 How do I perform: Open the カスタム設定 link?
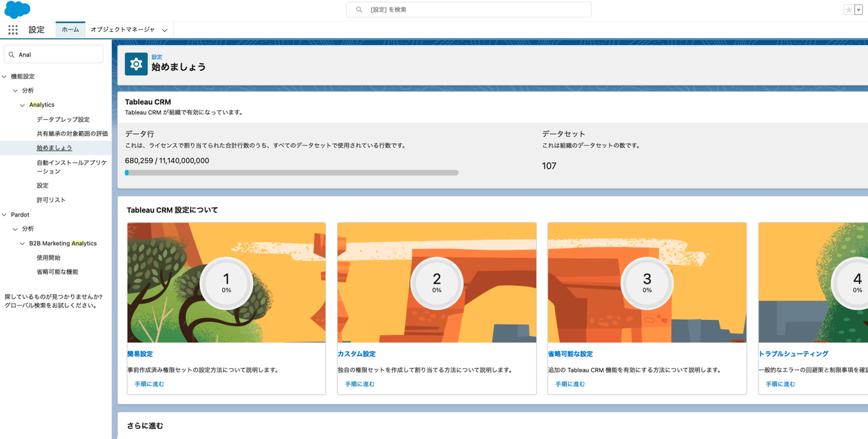(356, 354)
